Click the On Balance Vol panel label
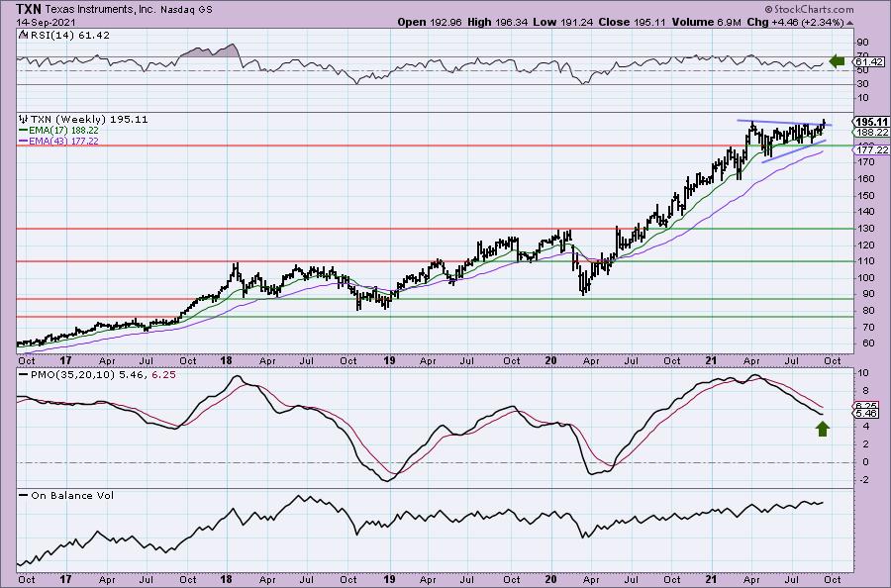The image size is (891, 588). (x=72, y=495)
